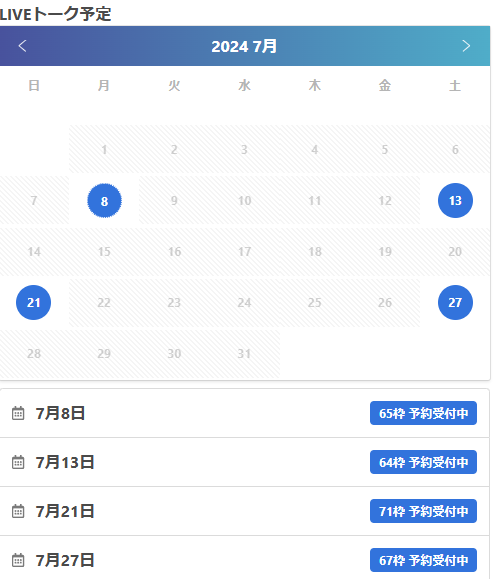The width and height of the screenshot is (494, 579).
Task: Click calendar icon beside 7月27日
Action: 18,560
